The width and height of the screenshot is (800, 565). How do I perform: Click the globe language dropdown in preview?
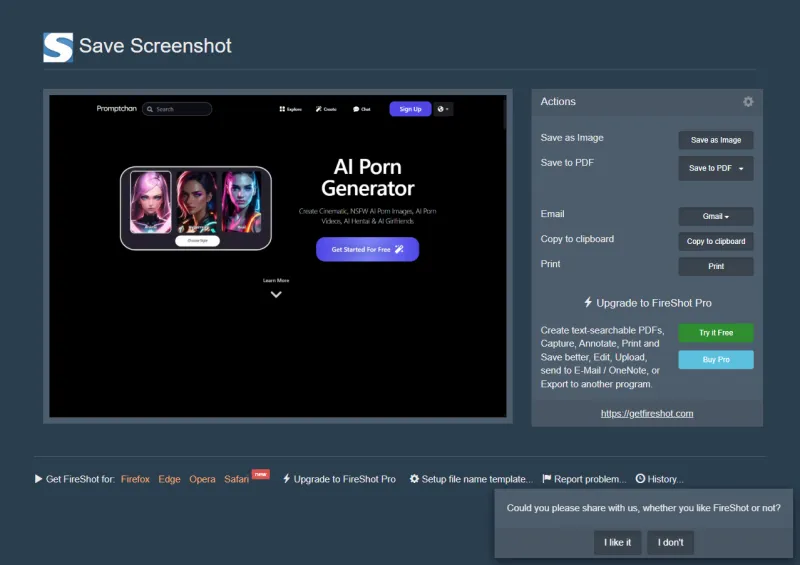click(443, 109)
